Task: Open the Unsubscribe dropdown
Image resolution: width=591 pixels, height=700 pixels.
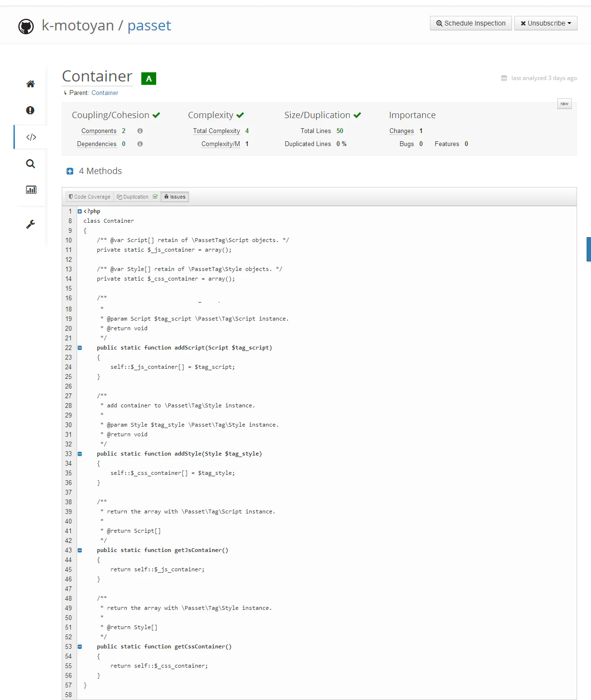Action: tap(546, 23)
